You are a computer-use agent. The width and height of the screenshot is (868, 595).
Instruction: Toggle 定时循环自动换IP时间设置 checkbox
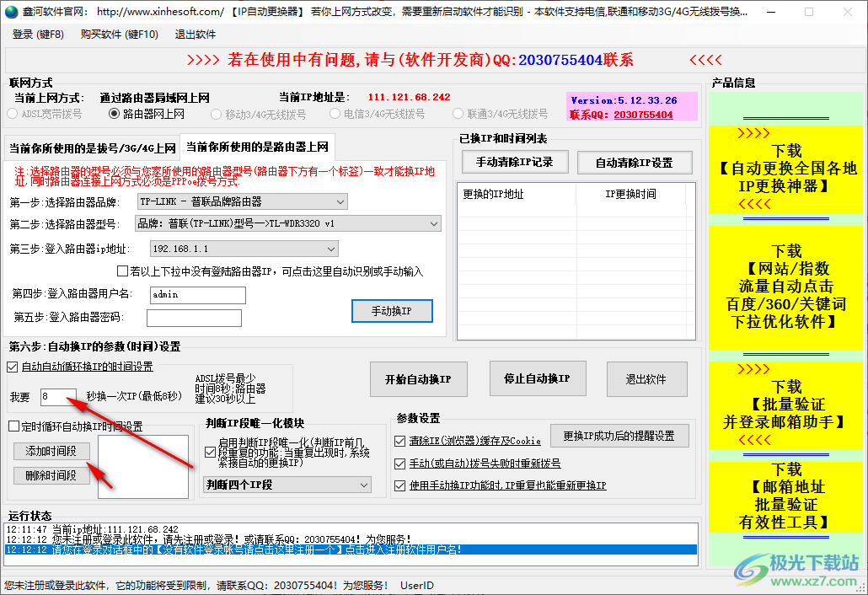pyautogui.click(x=13, y=426)
